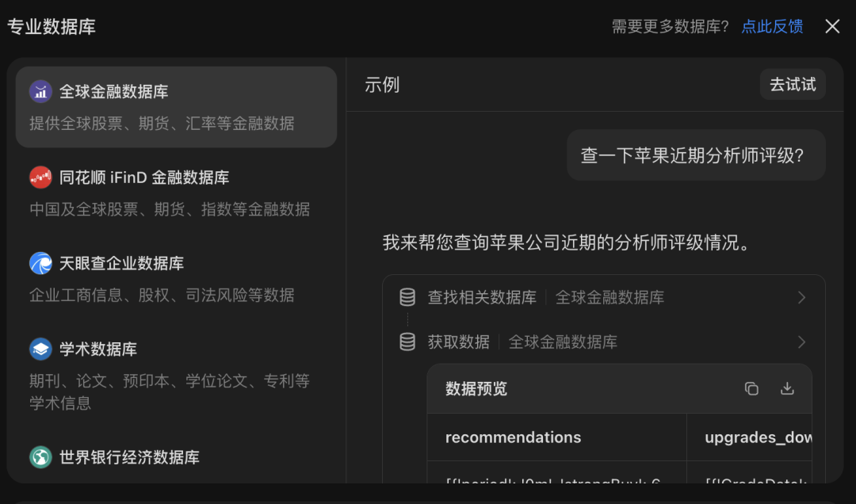The width and height of the screenshot is (856, 504).
Task: Select 学术数据库 entry
Action: [x=176, y=376]
